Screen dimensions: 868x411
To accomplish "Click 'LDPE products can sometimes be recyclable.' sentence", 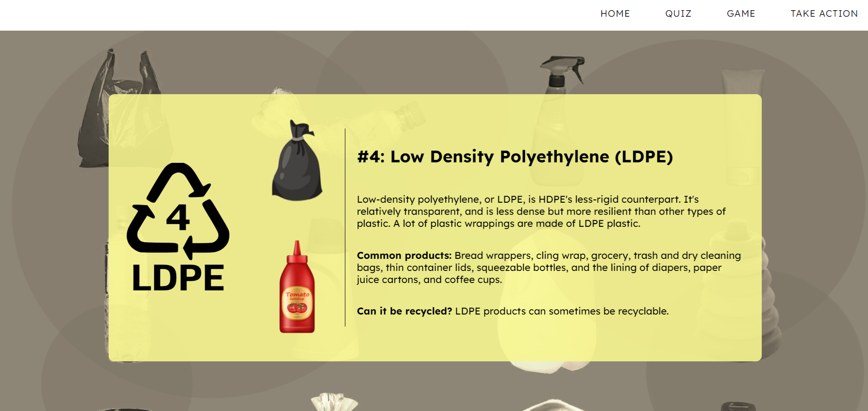I will pyautogui.click(x=562, y=311).
